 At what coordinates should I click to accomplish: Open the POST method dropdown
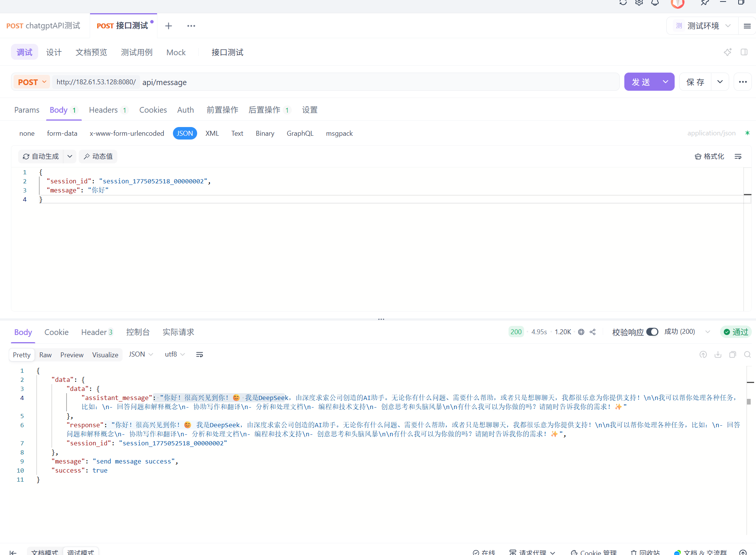point(32,82)
